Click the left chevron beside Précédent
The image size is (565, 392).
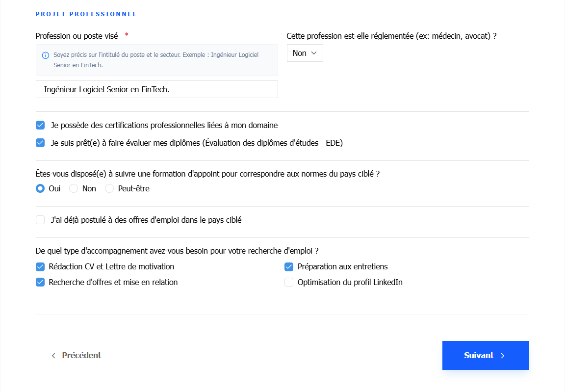(53, 356)
